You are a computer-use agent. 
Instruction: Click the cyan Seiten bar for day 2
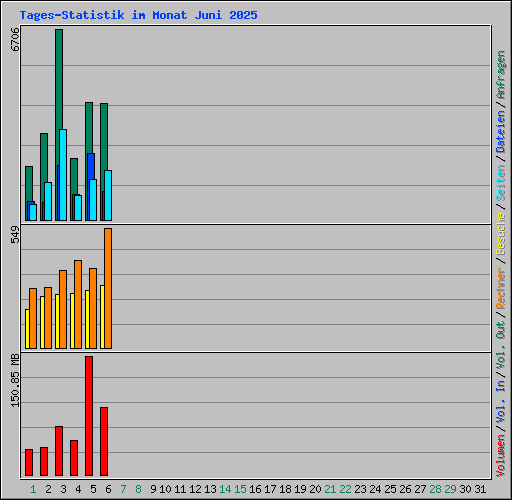pos(48,201)
